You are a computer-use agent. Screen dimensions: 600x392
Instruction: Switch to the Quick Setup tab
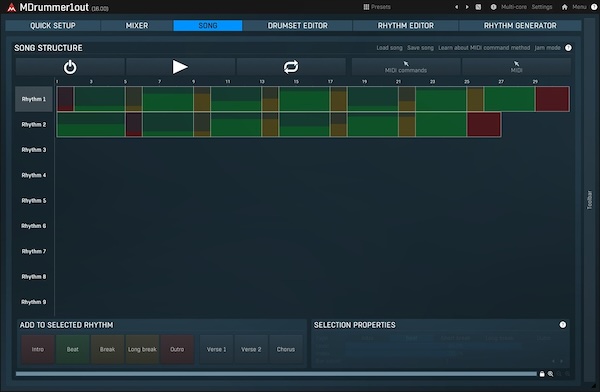[x=53, y=26]
